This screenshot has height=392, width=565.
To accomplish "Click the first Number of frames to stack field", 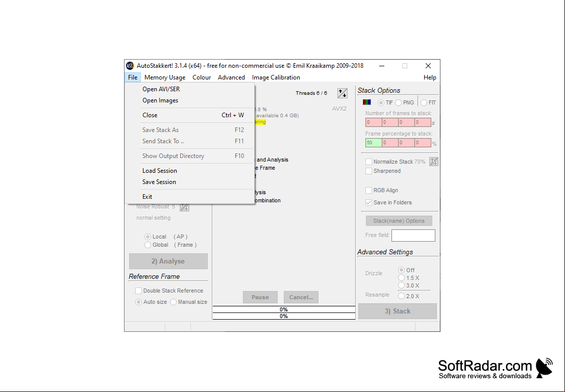I will [374, 122].
